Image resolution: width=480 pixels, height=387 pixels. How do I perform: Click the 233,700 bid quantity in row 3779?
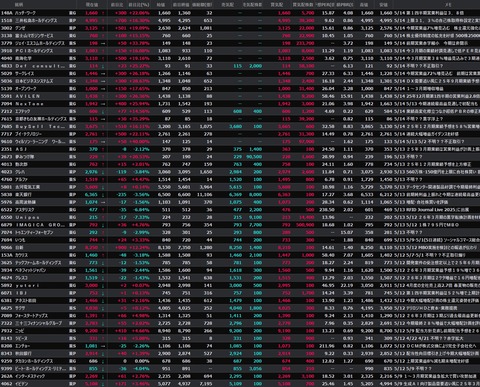tap(305, 43)
